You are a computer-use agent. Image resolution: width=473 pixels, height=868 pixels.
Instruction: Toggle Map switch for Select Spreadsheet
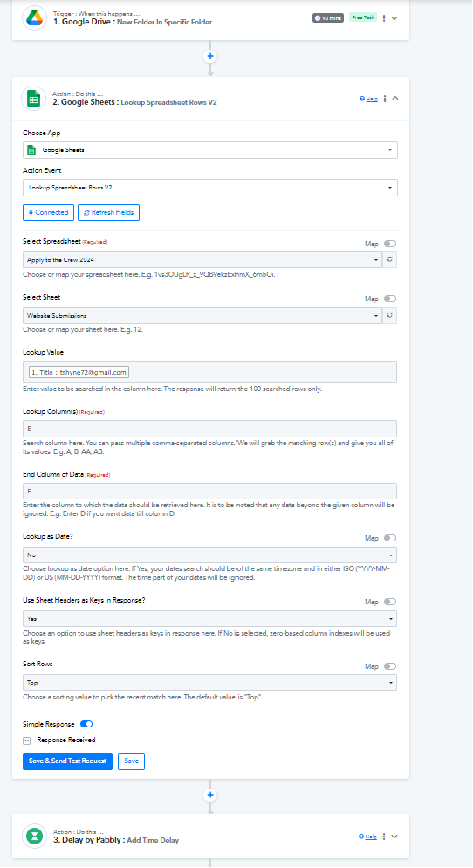[x=390, y=244]
